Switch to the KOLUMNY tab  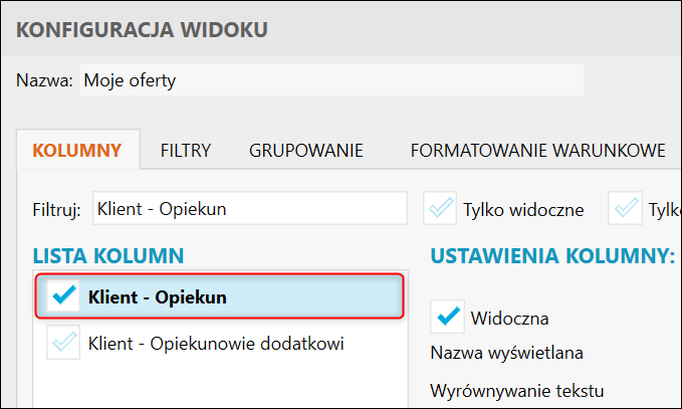pos(77,151)
